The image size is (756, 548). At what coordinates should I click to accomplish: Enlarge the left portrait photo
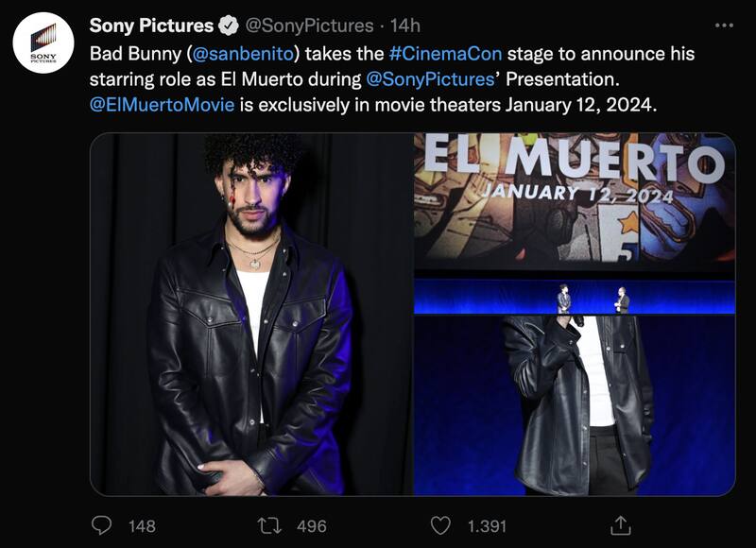click(x=250, y=314)
